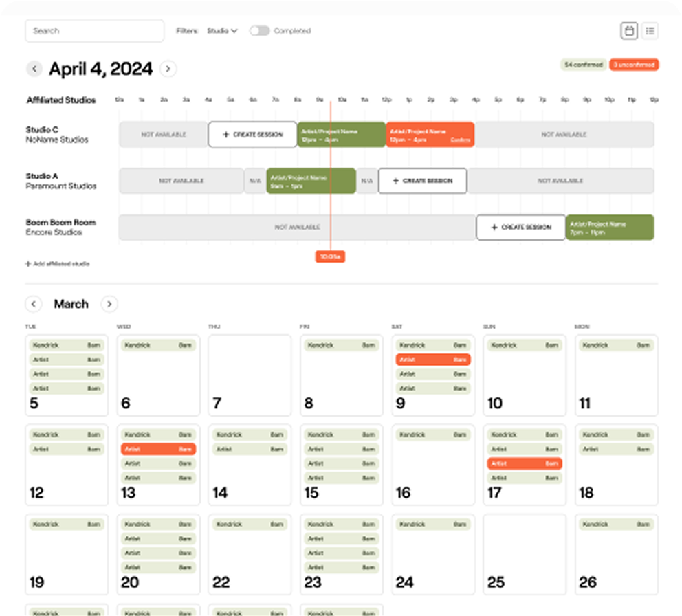Open the green 7pm–11pm Boom Boom Room session
The width and height of the screenshot is (682, 616).
tap(609, 227)
